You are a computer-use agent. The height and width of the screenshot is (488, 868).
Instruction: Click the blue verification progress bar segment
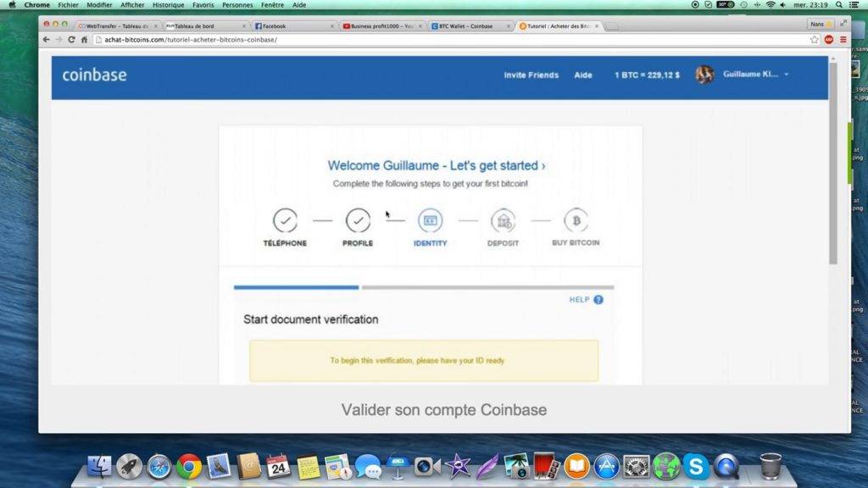click(x=296, y=287)
